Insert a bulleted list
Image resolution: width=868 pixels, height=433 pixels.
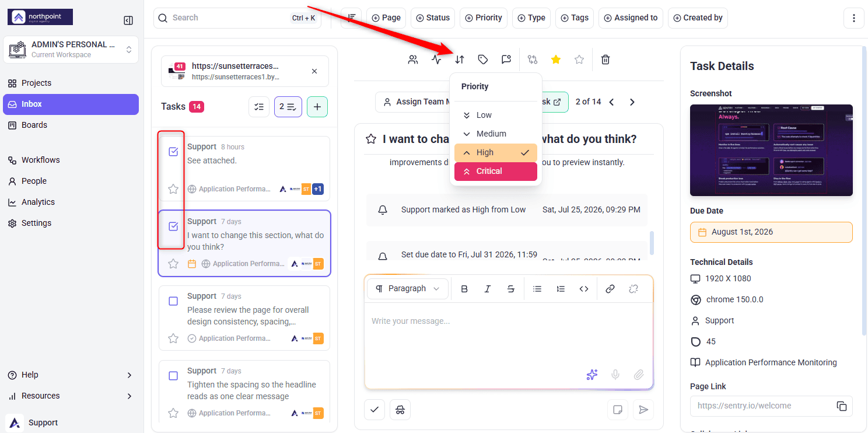(537, 289)
